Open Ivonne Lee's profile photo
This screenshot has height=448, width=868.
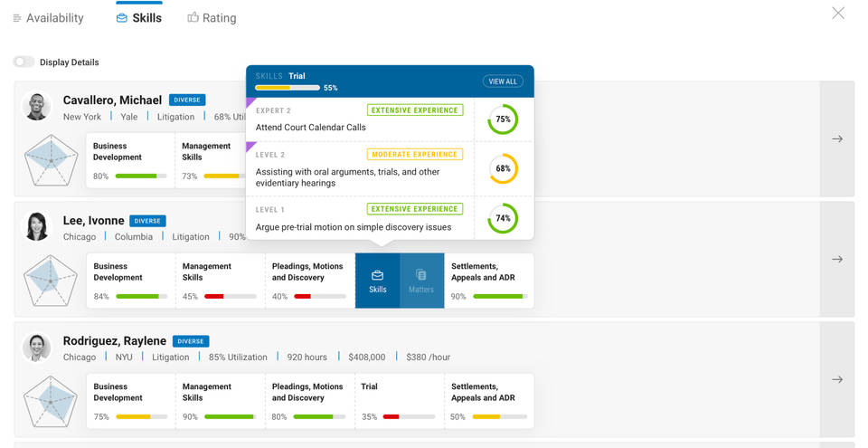coord(37,226)
